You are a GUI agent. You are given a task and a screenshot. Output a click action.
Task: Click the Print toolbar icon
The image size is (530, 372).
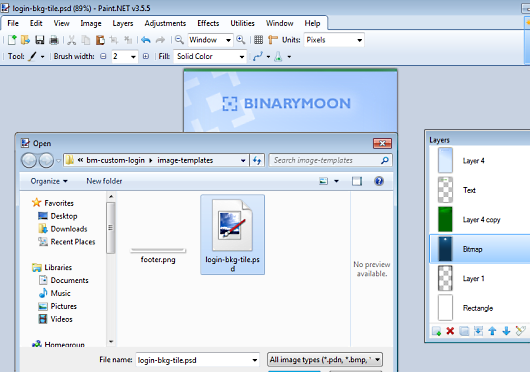(x=54, y=40)
